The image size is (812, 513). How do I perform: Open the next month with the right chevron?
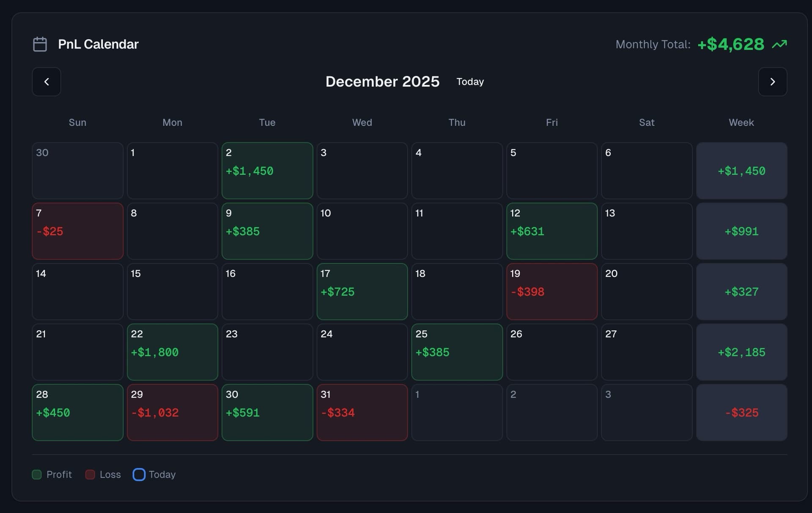click(773, 81)
